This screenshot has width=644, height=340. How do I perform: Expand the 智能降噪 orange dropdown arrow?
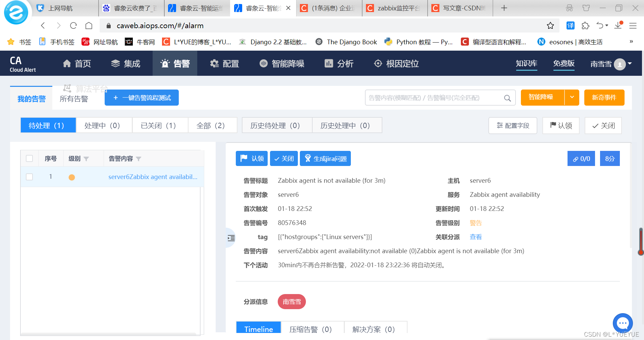click(572, 97)
